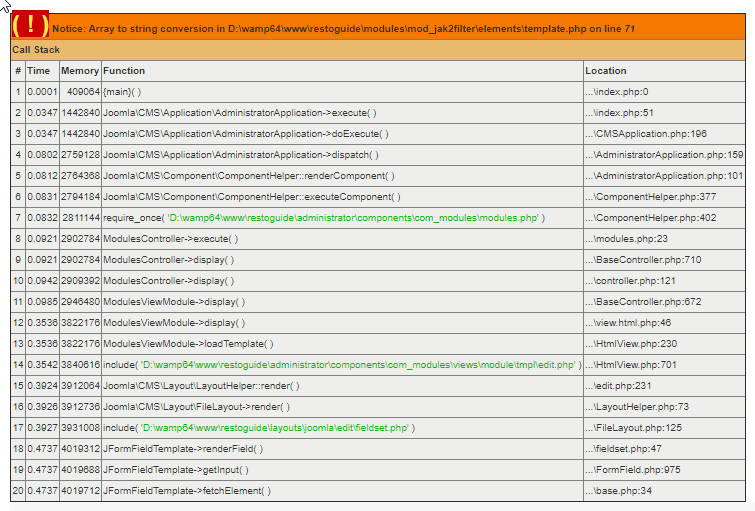Select BaseController.php:672 location cell
Screen dimensions: 755x511
[664, 302]
